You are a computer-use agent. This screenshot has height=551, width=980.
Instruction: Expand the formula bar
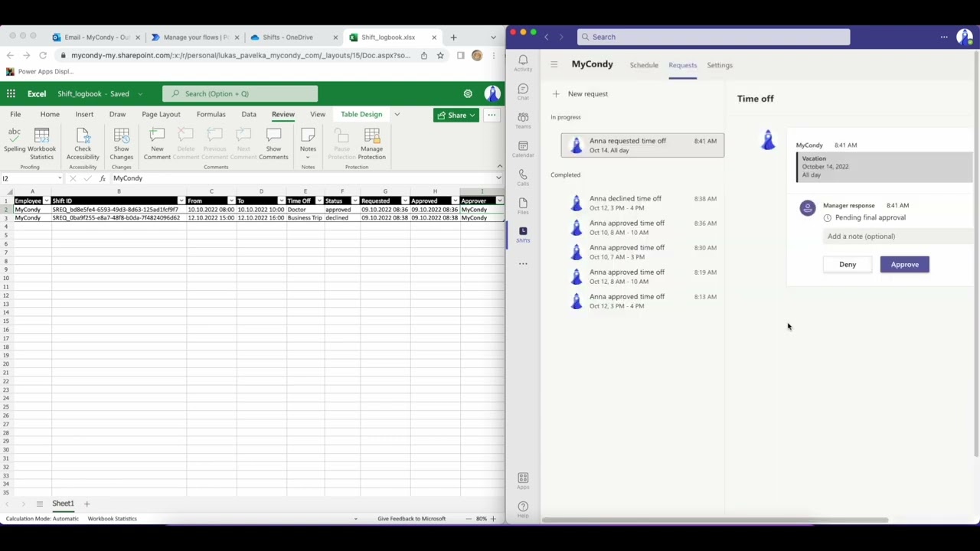click(498, 178)
